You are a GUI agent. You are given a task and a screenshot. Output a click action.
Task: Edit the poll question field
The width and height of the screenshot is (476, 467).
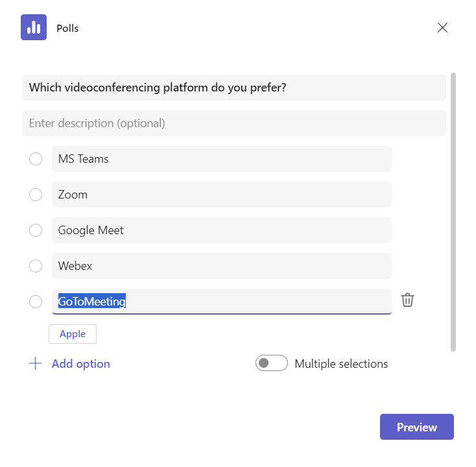pyautogui.click(x=234, y=88)
